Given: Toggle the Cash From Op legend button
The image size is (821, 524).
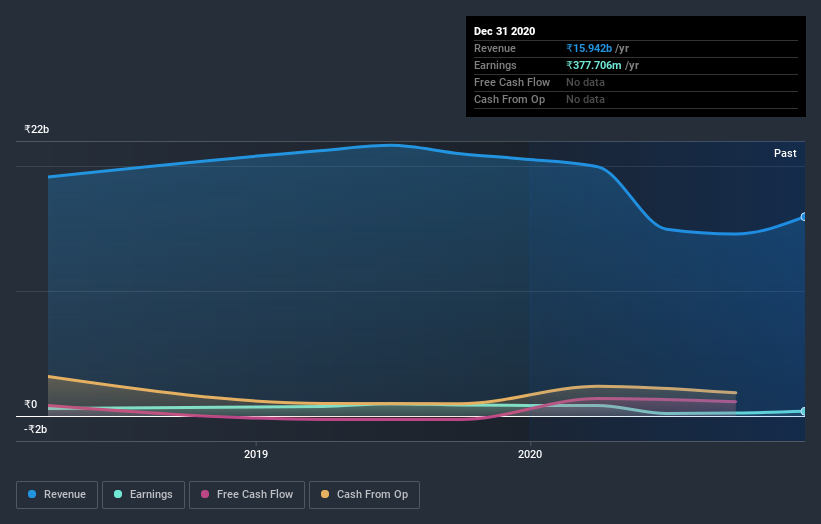Looking at the screenshot, I should tap(364, 495).
